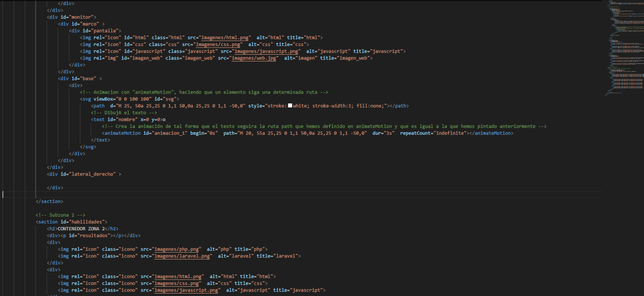Image resolution: width=644 pixels, height=296 pixels.
Task: Click the repeatCount indefinite value
Action: point(450,133)
